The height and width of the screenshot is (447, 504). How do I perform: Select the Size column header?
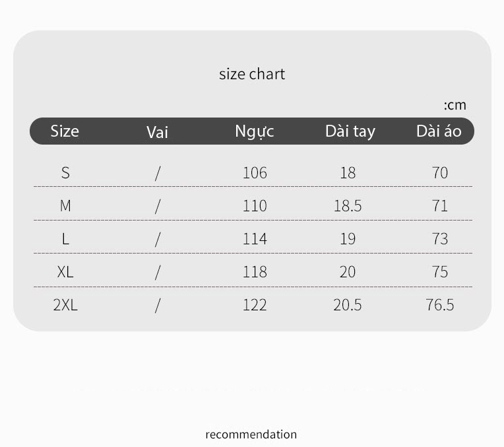click(x=65, y=131)
